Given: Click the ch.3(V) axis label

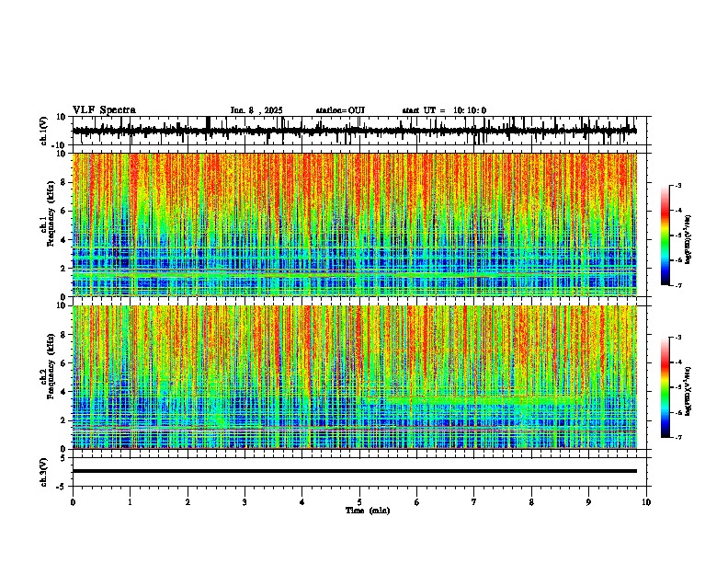Looking at the screenshot, I should (x=44, y=472).
